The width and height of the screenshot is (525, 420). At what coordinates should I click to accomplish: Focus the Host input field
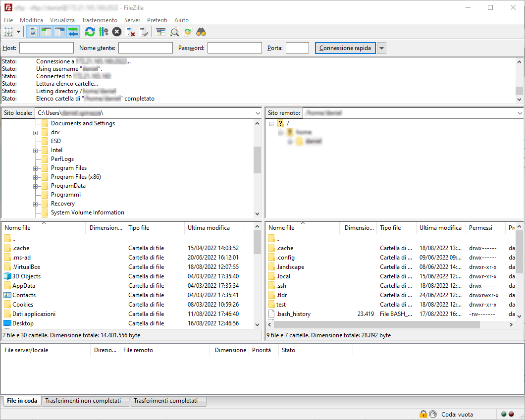47,48
